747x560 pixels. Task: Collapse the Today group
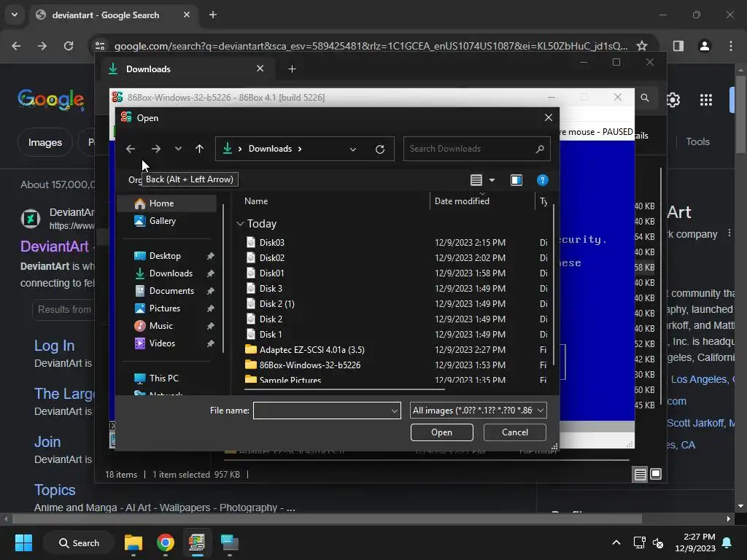click(x=240, y=224)
